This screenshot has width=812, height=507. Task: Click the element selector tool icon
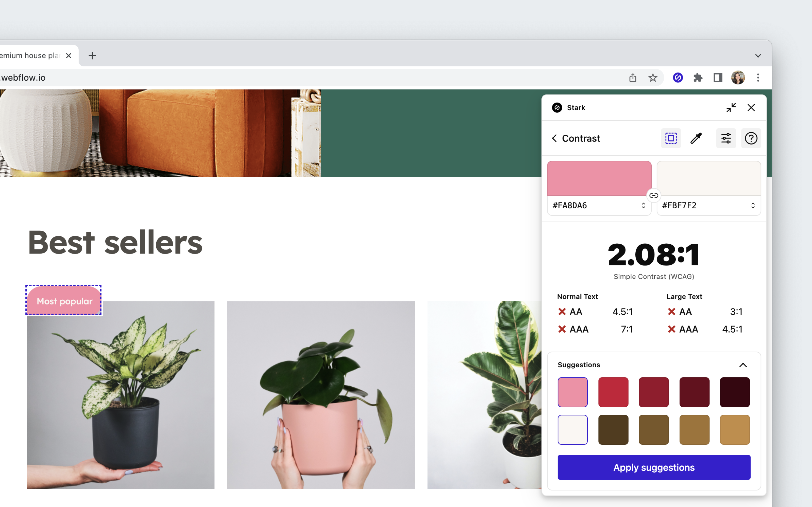671,138
